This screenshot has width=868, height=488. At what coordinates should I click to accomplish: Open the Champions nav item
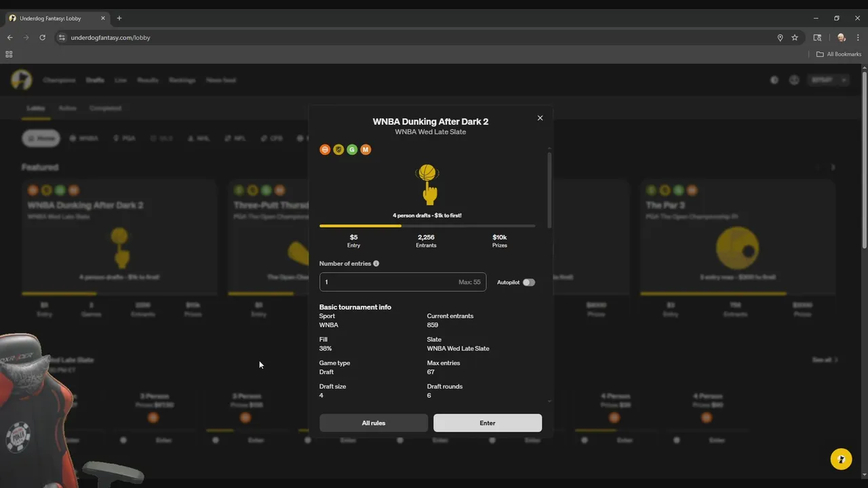(59, 80)
